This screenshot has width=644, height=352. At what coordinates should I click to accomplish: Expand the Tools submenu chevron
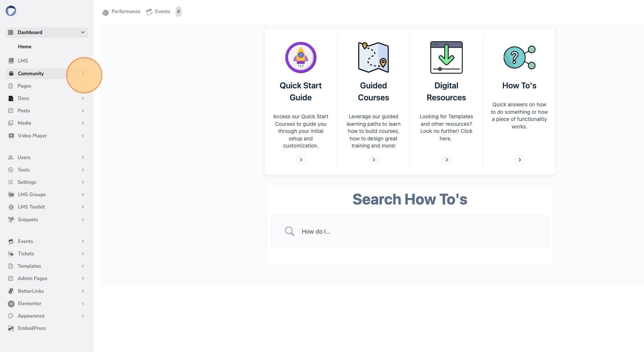pyautogui.click(x=83, y=170)
